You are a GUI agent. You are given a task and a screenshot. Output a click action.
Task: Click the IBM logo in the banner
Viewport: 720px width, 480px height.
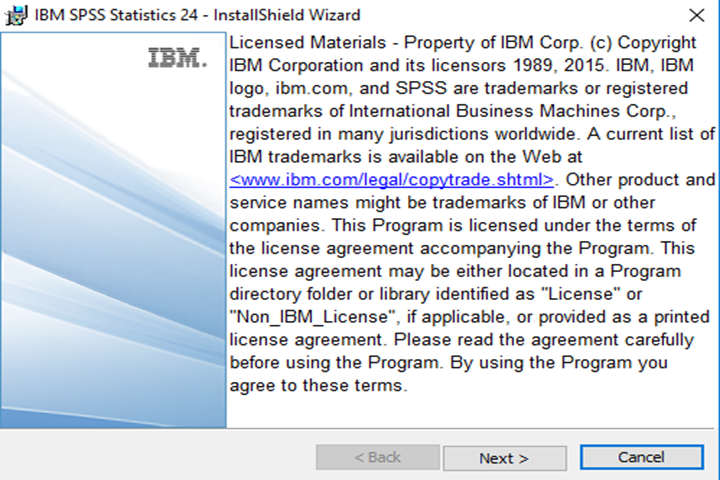pyautogui.click(x=177, y=58)
